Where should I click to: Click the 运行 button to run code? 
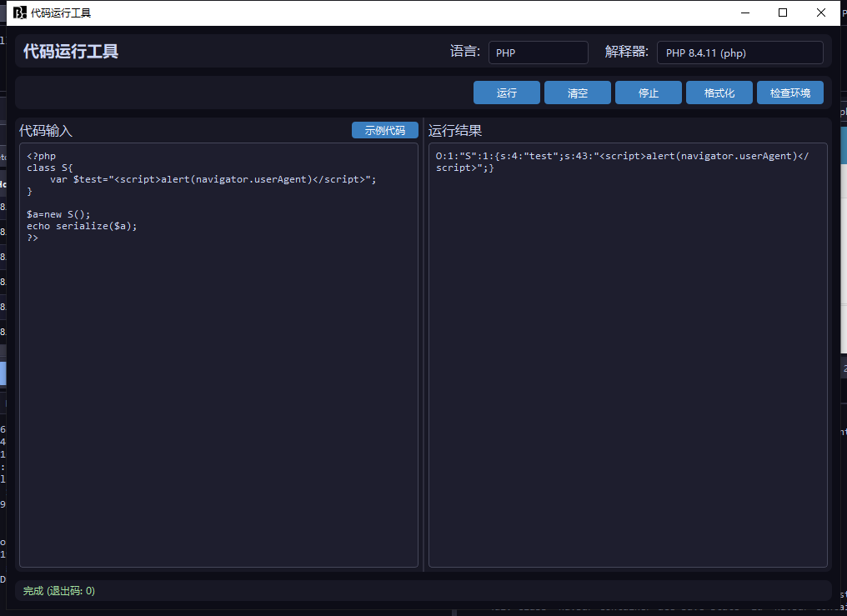click(507, 93)
